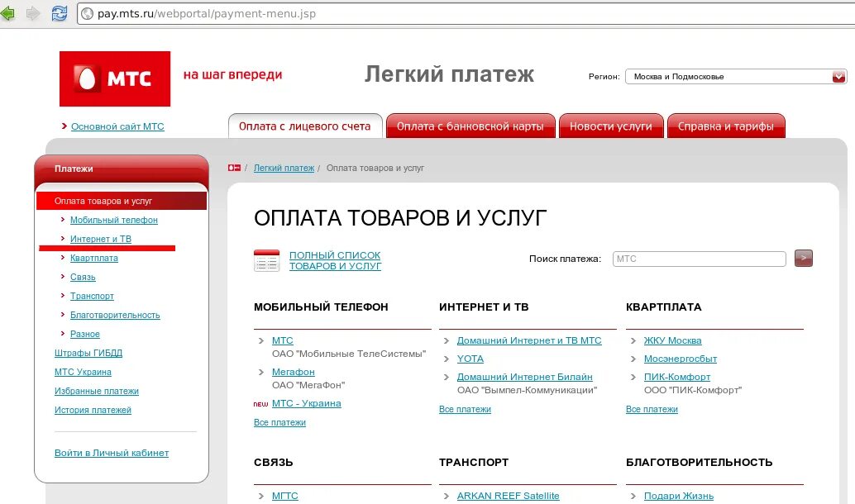Click Войти в Личный кабинет
Screen dimensions: 855x504
pos(112,453)
